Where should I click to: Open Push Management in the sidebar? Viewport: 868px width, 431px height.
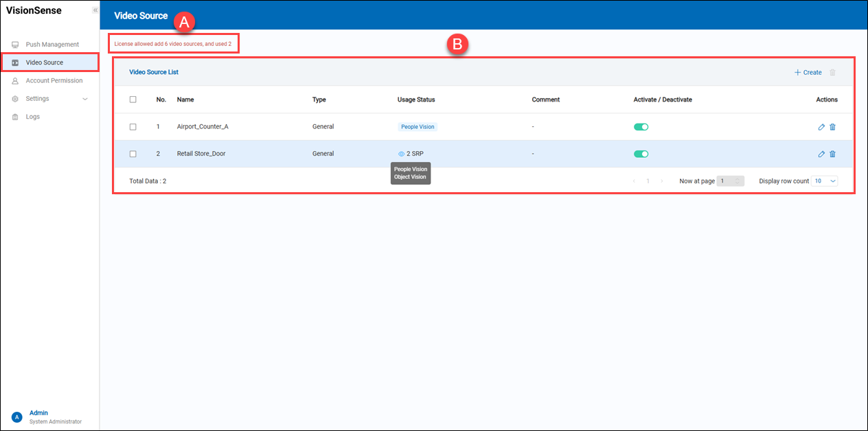click(52, 45)
